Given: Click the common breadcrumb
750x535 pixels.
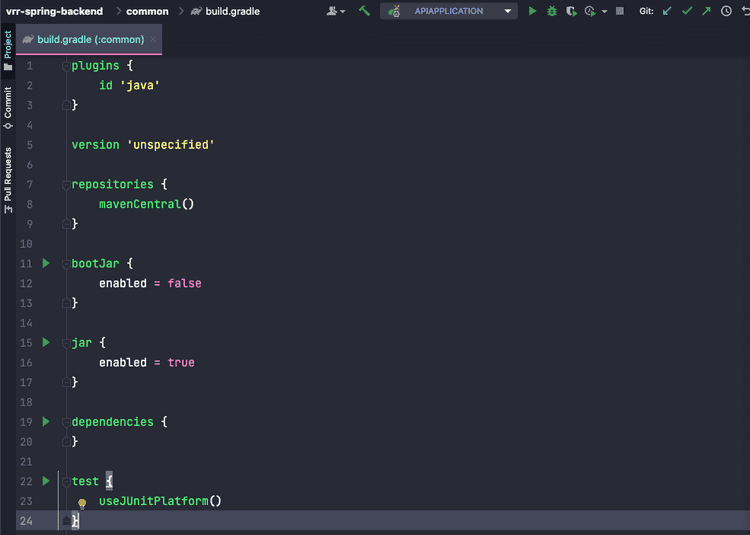Looking at the screenshot, I should (x=147, y=11).
